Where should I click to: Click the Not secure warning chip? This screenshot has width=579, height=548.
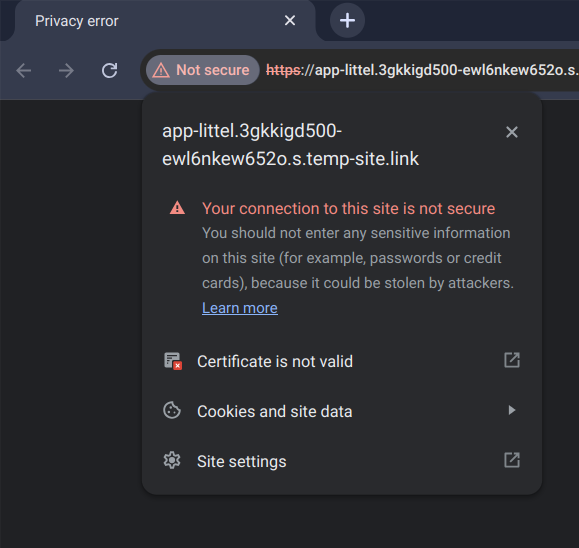[x=202, y=70]
